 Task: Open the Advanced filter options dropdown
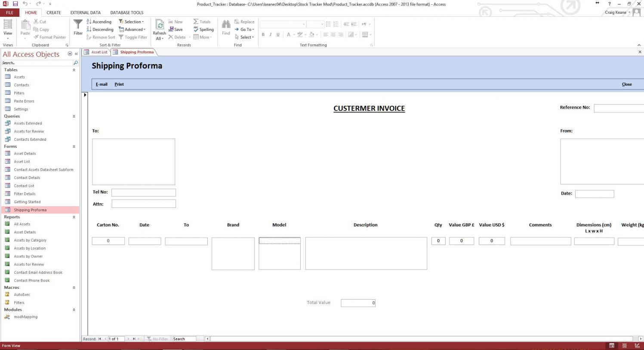tap(132, 29)
